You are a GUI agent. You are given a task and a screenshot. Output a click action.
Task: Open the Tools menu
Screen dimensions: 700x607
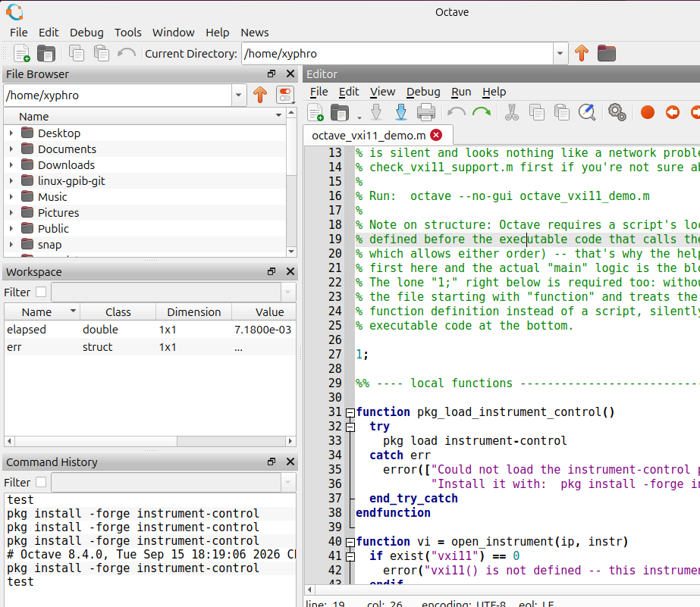pos(127,33)
